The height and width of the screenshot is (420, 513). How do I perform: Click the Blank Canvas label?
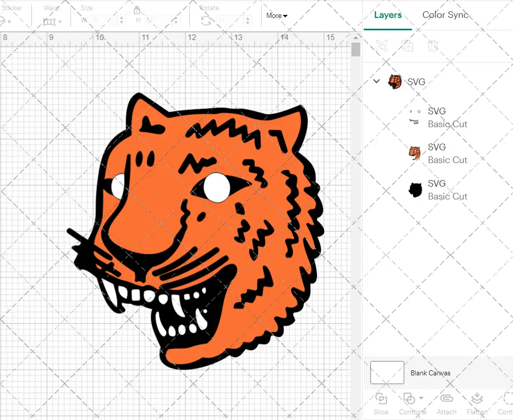click(x=430, y=373)
